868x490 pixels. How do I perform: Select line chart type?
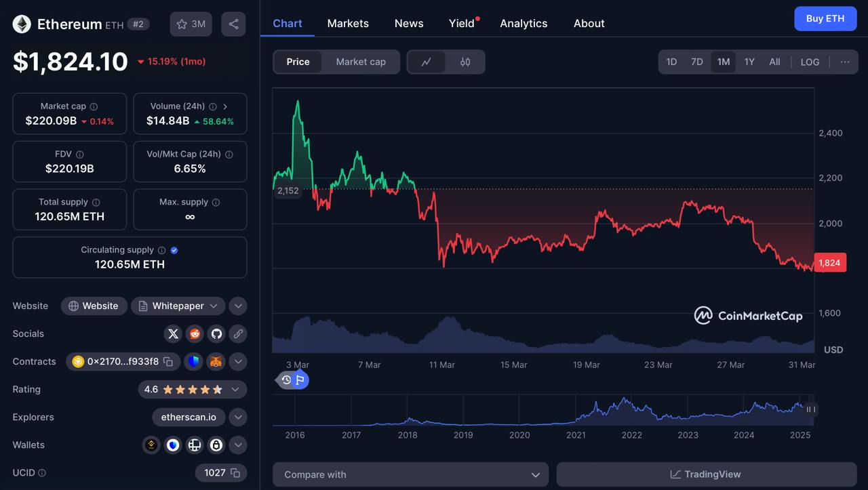(427, 62)
